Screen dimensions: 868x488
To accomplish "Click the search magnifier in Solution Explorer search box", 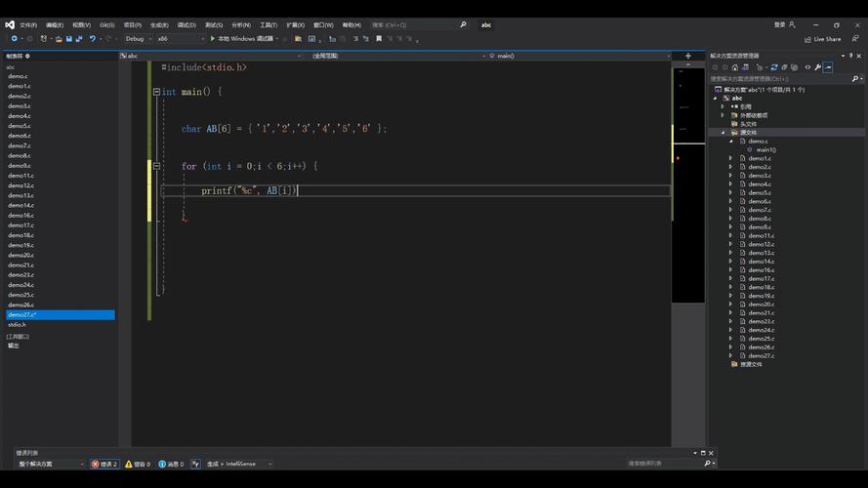I will [x=854, y=78].
